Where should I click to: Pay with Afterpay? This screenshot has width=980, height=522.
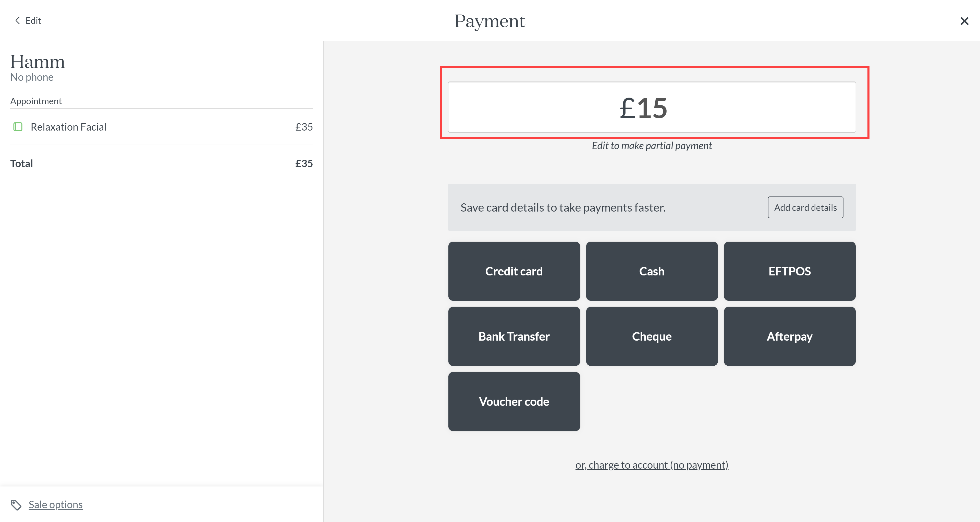tap(789, 336)
